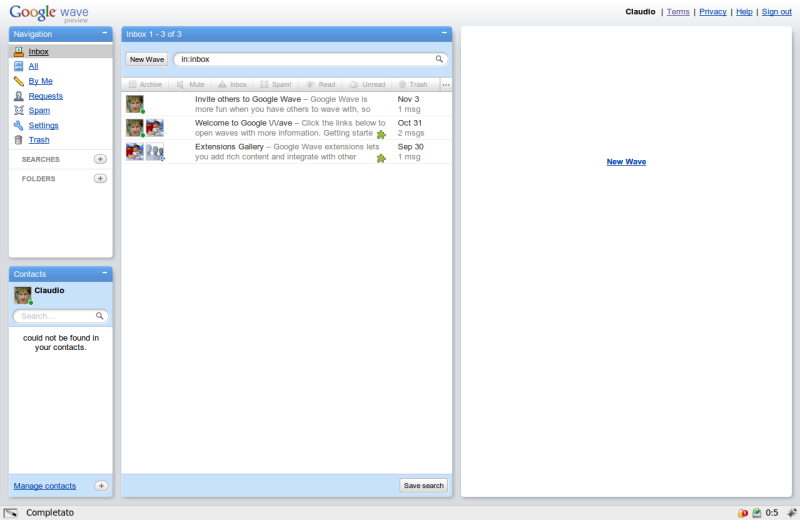The image size is (800, 520).
Task: Click the status bar icon left of Completato
Action: coord(10,513)
